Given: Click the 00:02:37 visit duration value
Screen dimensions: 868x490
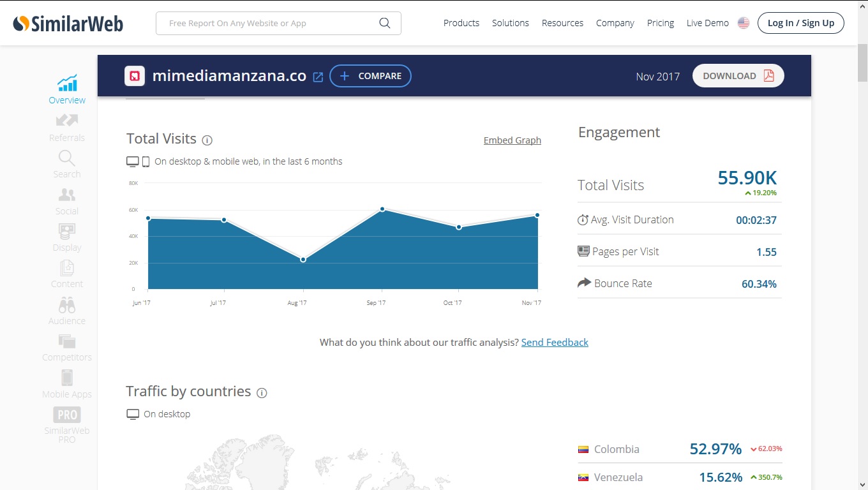Looking at the screenshot, I should (x=756, y=220).
